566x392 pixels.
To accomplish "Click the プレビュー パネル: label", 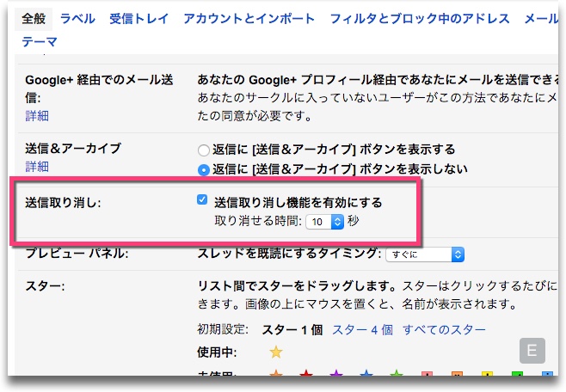I will pos(77,253).
